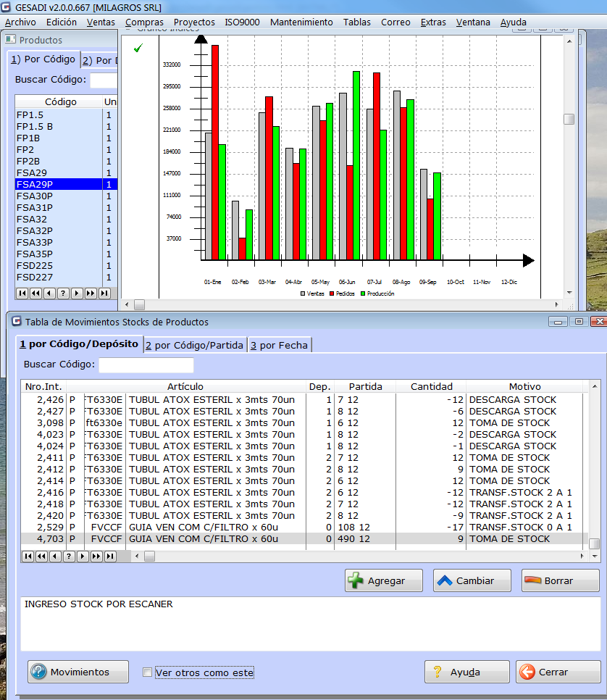Open the Mantenimiento menu
The height and width of the screenshot is (700, 607).
pyautogui.click(x=301, y=22)
